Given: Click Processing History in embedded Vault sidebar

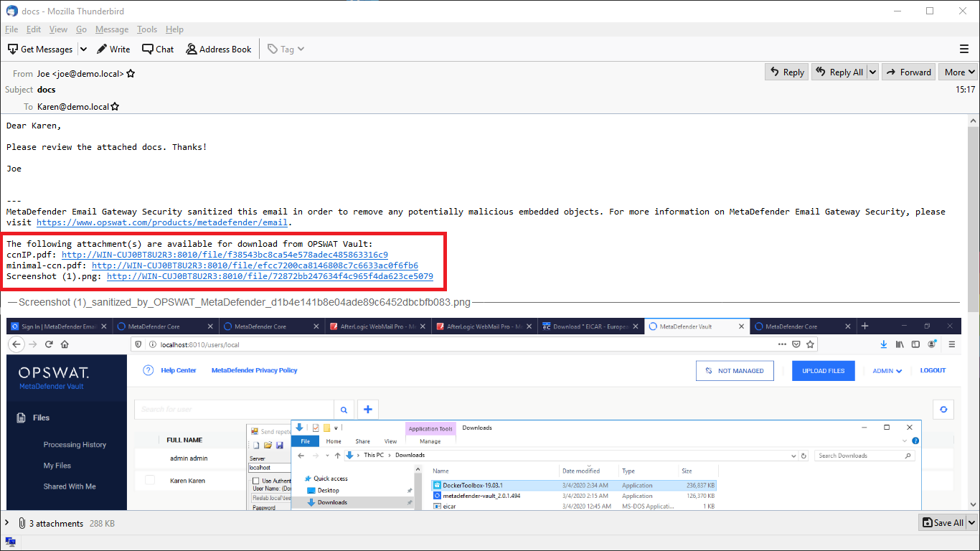Looking at the screenshot, I should pos(75,445).
